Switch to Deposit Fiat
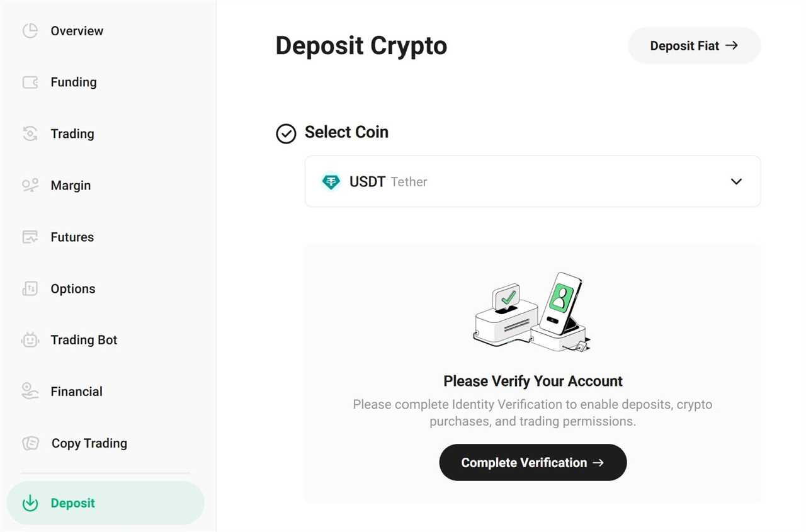Viewport: 806px width, 532px height. click(694, 45)
